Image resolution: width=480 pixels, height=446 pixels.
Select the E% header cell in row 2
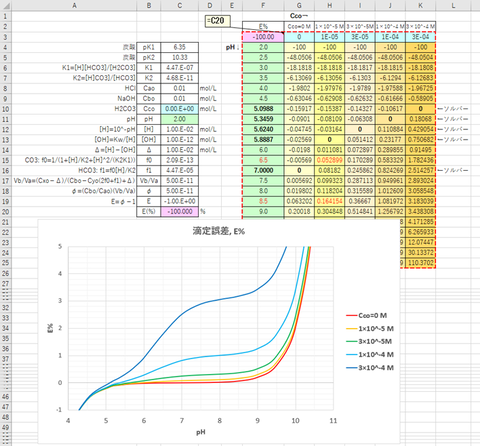click(263, 26)
